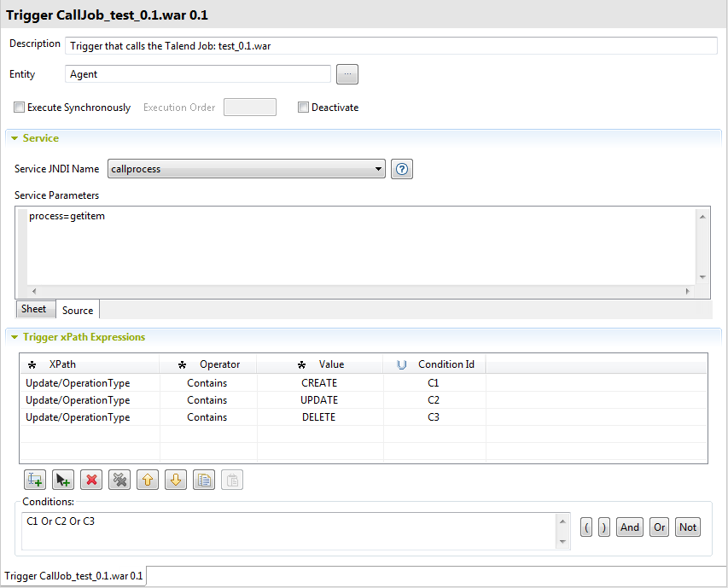Open help for Service JNDI Name

(402, 169)
